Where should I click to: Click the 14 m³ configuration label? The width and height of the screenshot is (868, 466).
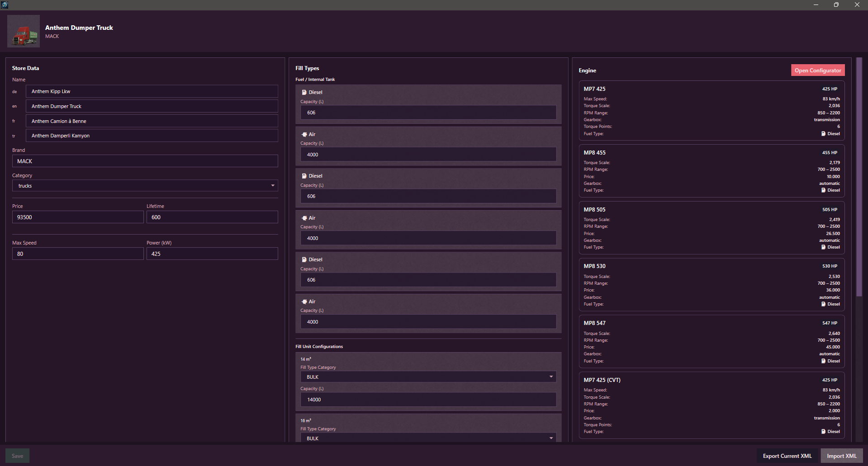tap(306, 359)
